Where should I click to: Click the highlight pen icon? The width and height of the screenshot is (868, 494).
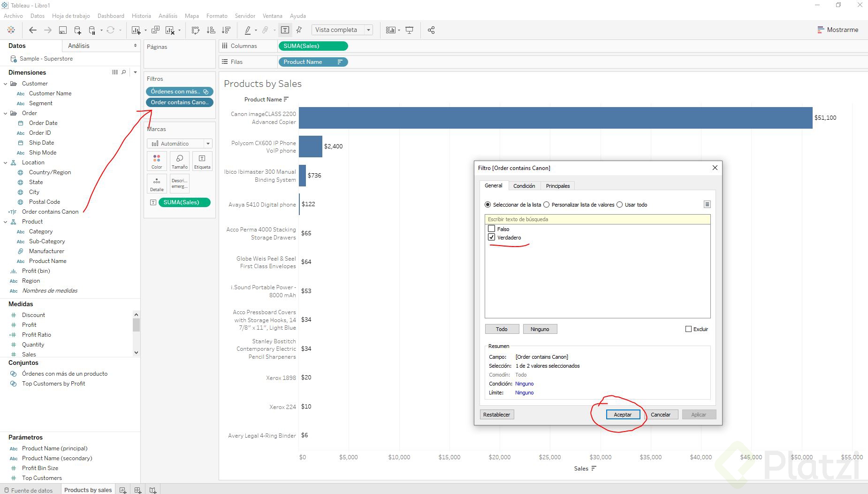(248, 30)
